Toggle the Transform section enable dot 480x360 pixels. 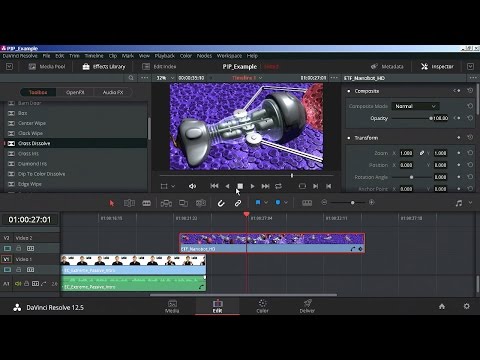click(349, 138)
